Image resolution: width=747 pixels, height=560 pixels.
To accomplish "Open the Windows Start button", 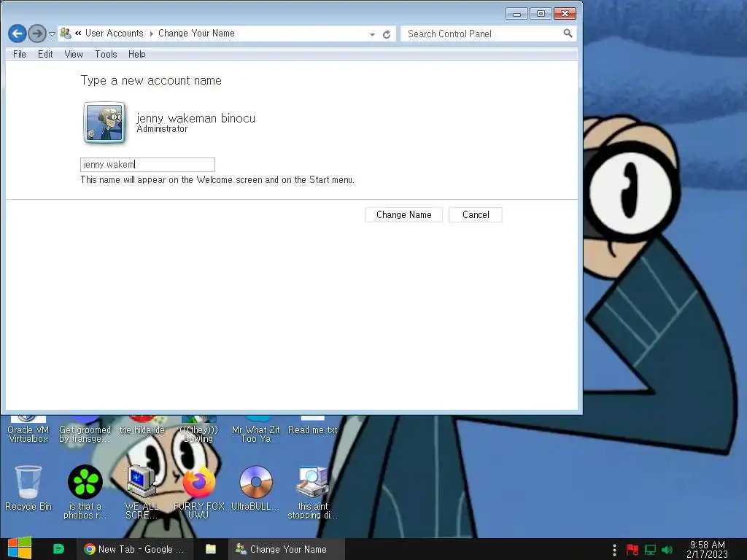I will (20, 549).
